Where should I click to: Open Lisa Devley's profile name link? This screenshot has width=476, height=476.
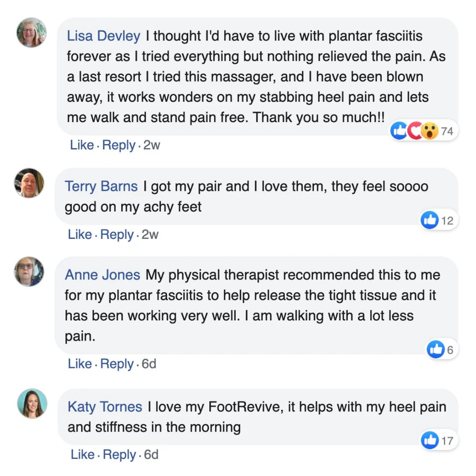pyautogui.click(x=104, y=36)
